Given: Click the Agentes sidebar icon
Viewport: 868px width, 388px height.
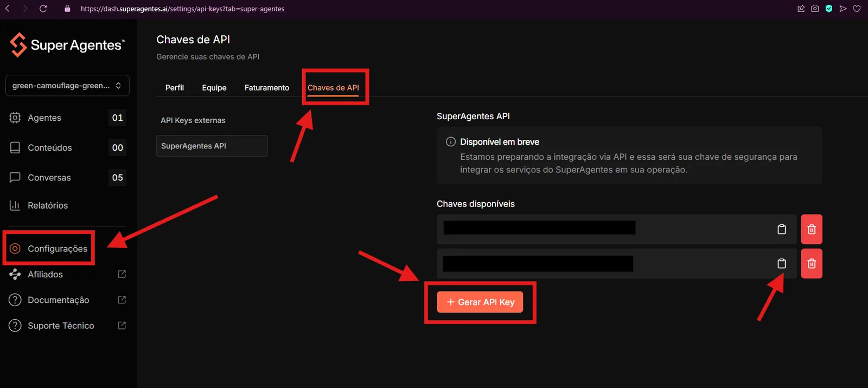Looking at the screenshot, I should click(15, 118).
